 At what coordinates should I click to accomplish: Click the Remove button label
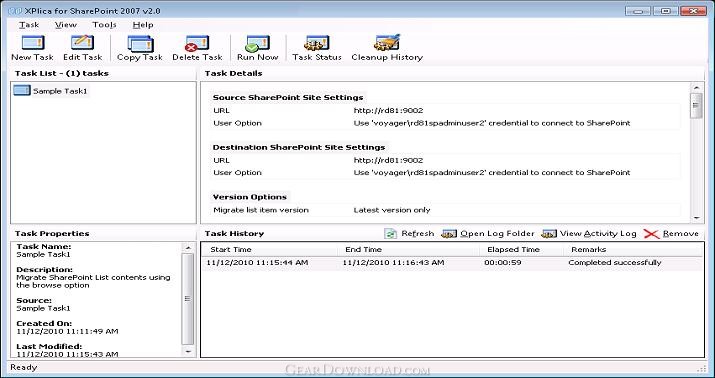point(680,233)
